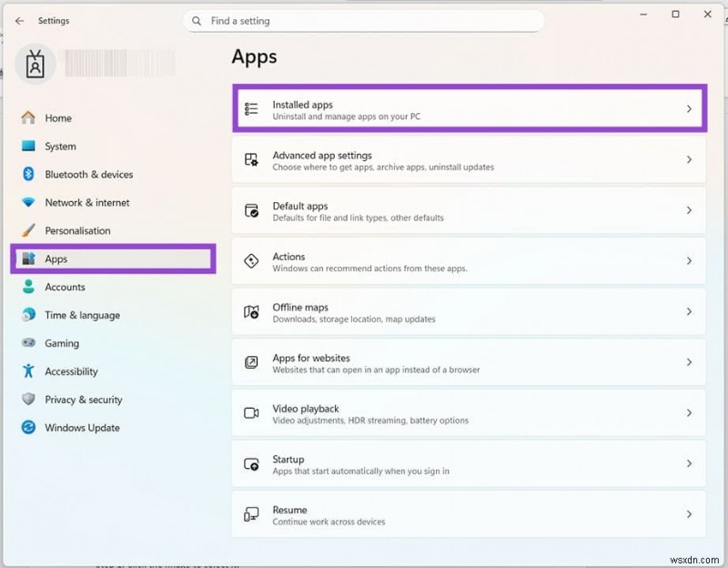Open Default apps title
Screen dimensions: 728x568
pyautogui.click(x=300, y=206)
